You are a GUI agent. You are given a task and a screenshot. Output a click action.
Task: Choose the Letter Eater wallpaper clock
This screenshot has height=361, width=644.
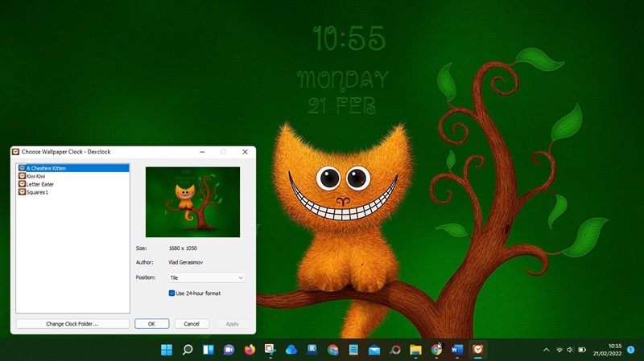coord(39,184)
